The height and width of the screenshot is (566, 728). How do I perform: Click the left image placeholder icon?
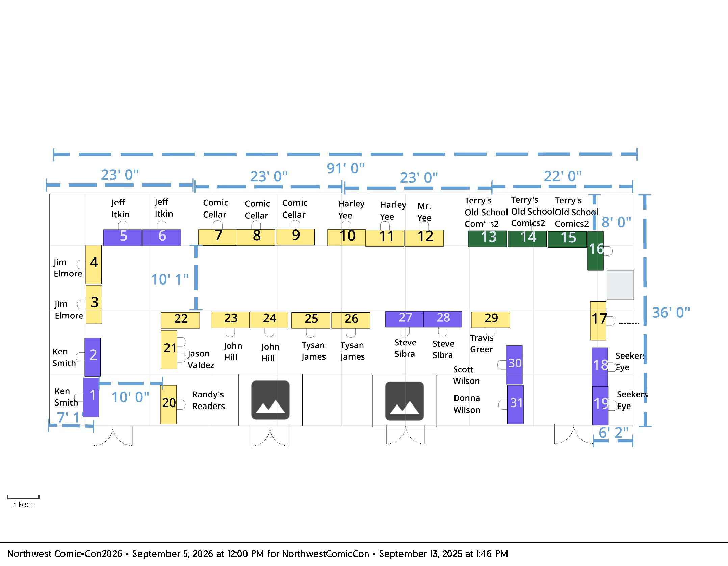(270, 400)
